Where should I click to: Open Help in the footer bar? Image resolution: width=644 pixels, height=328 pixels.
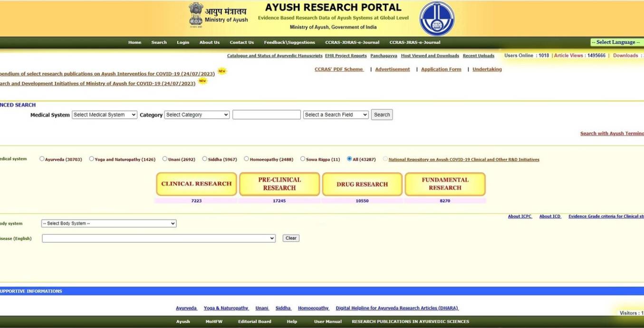[292, 322]
